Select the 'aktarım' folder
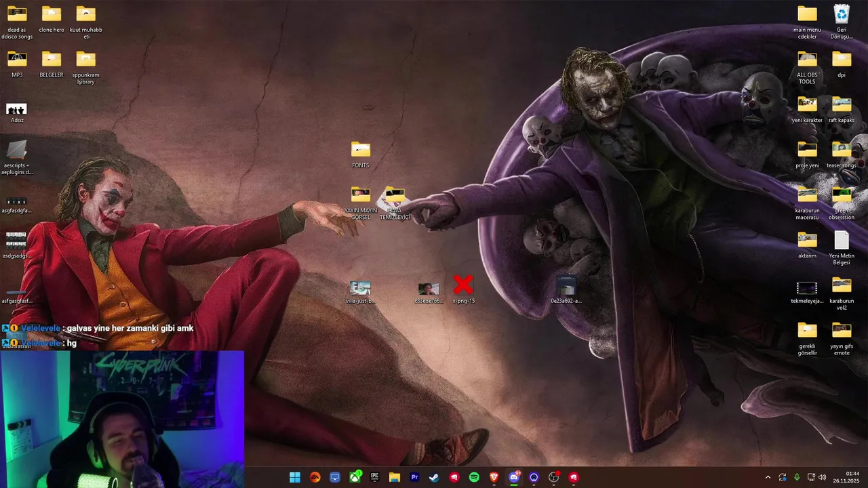The width and height of the screenshot is (868, 488). point(807,244)
